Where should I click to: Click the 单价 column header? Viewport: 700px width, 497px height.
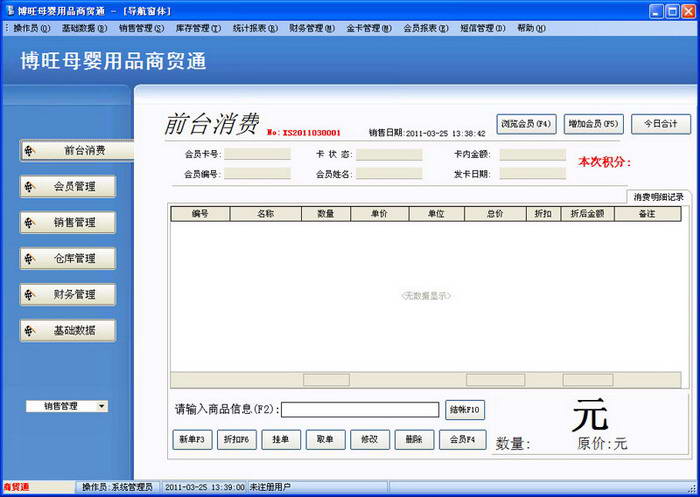click(x=379, y=214)
